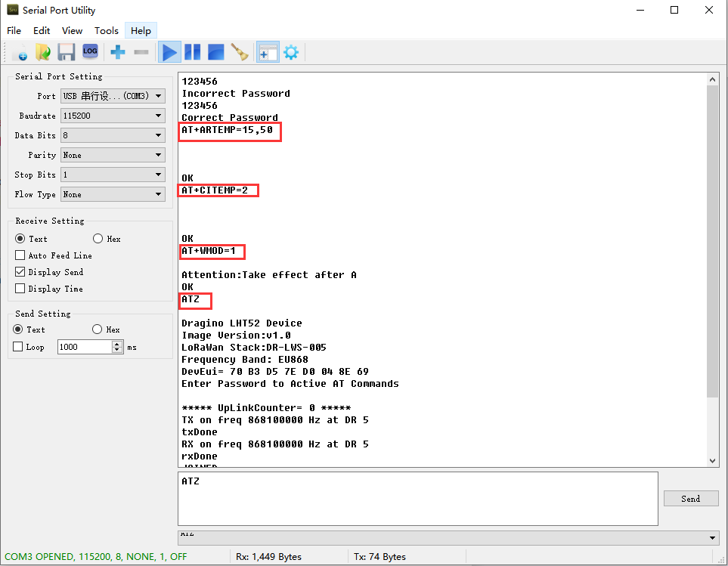The width and height of the screenshot is (728, 566).
Task: Click the blue Play start icon
Action: coord(169,52)
